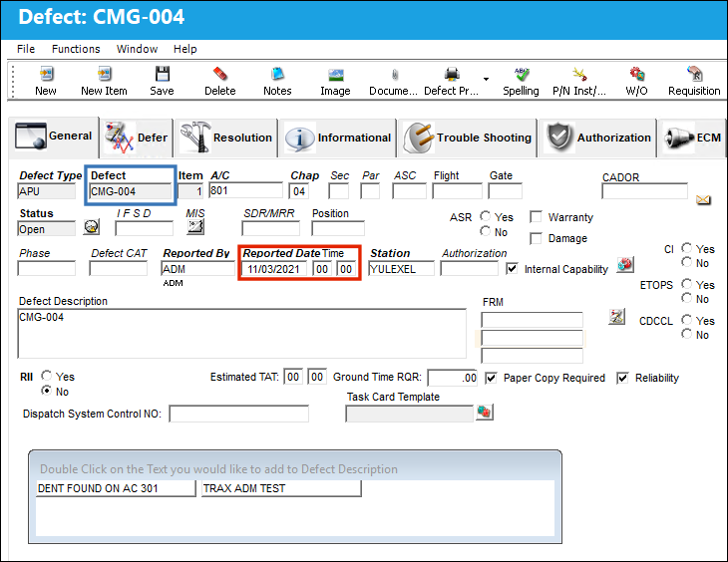Click the Internal Capability lookup icon
This screenshot has height=562, width=728.
(625, 264)
